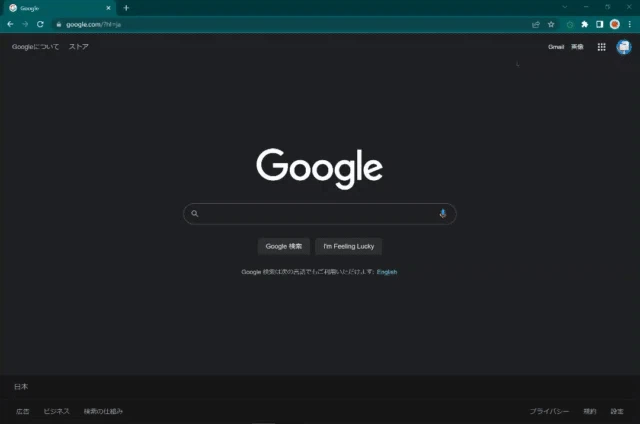Image resolution: width=640 pixels, height=424 pixels.
Task: Open the Chrome profile avatar in toolbar
Action: pyautogui.click(x=615, y=24)
